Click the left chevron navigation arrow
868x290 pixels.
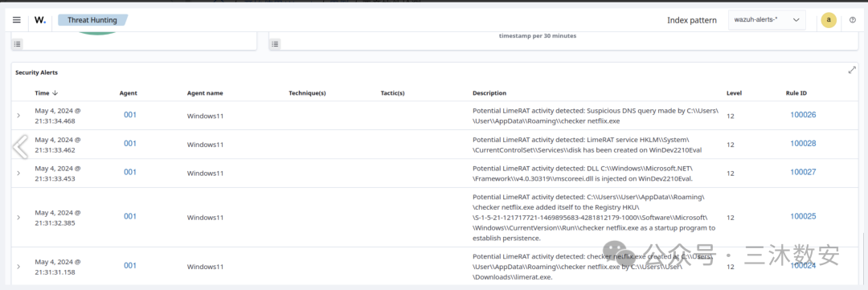point(20,147)
